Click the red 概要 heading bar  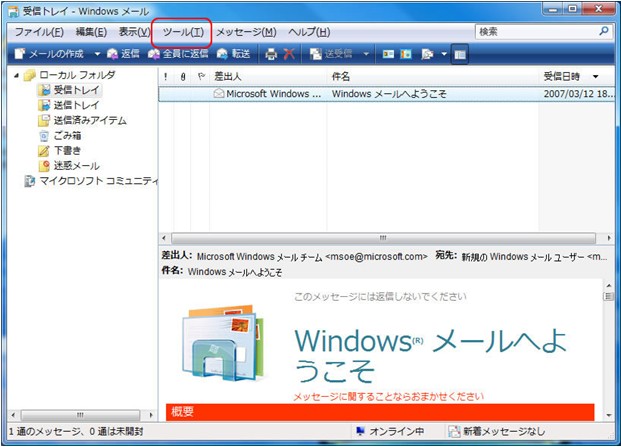(380, 412)
